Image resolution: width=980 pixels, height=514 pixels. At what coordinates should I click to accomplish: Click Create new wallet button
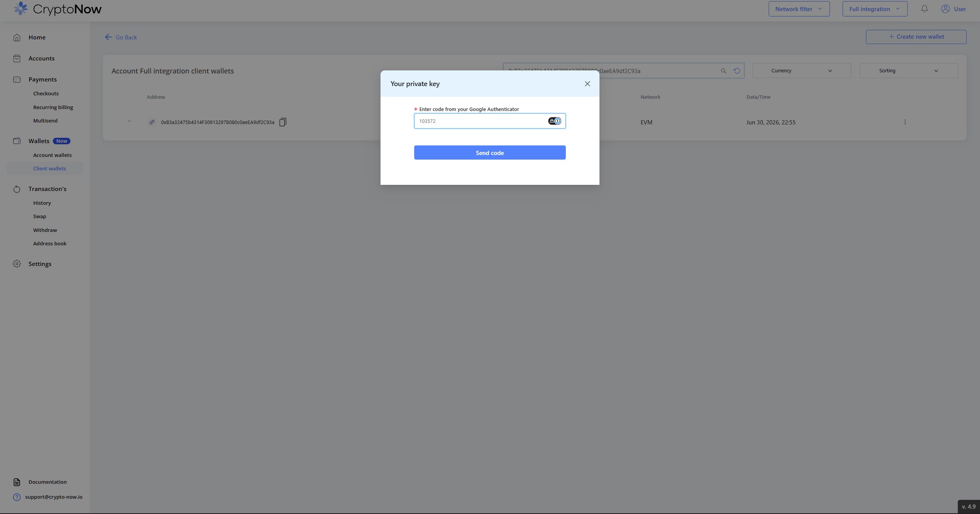[x=916, y=37]
